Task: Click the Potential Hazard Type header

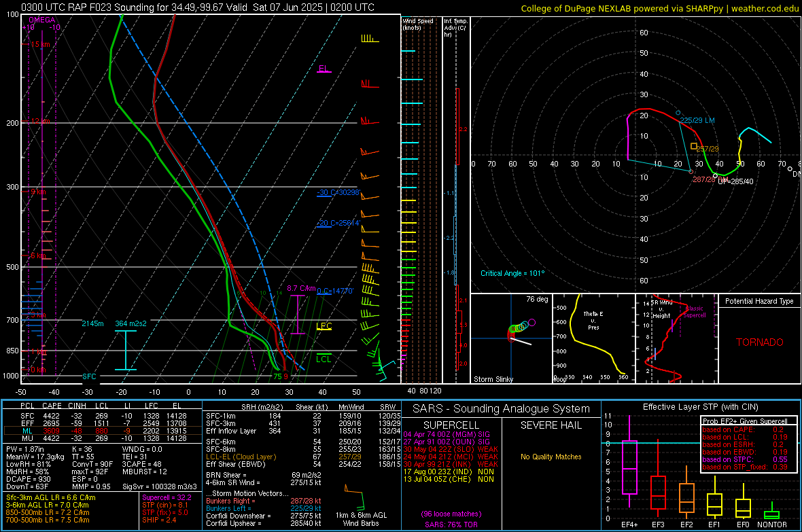Action: pyautogui.click(x=760, y=301)
